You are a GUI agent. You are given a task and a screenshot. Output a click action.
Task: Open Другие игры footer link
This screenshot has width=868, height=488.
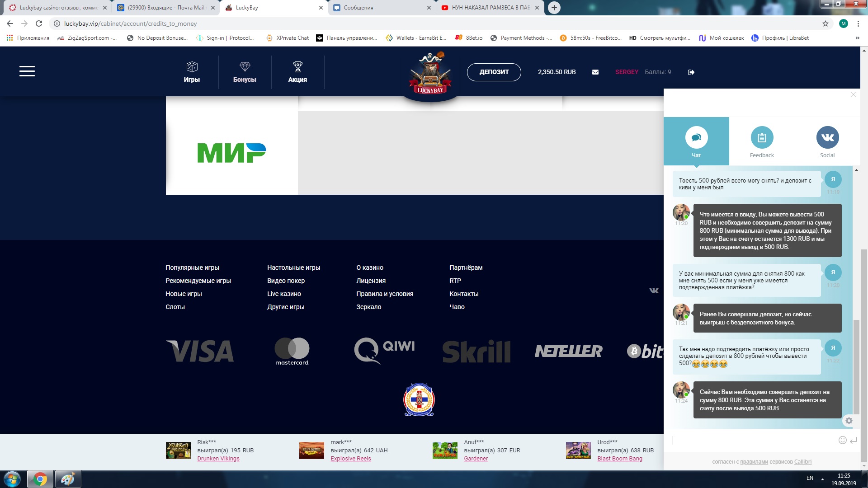tap(286, 307)
